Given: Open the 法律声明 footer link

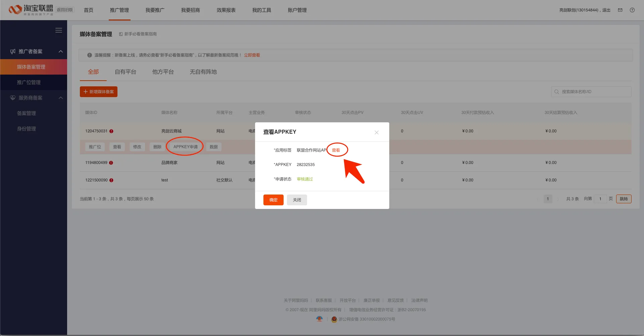Looking at the screenshot, I should (x=419, y=300).
